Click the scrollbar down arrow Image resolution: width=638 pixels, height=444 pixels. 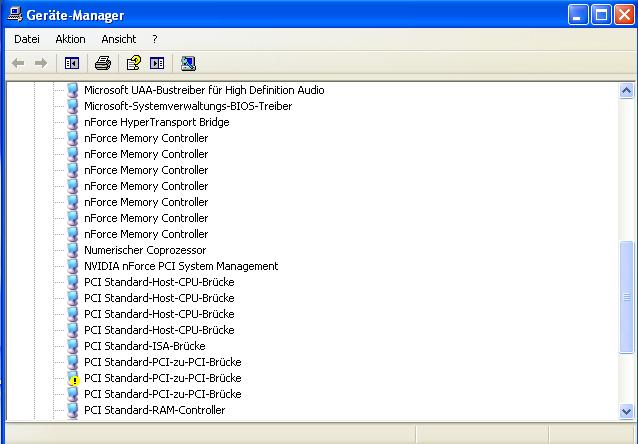[626, 411]
